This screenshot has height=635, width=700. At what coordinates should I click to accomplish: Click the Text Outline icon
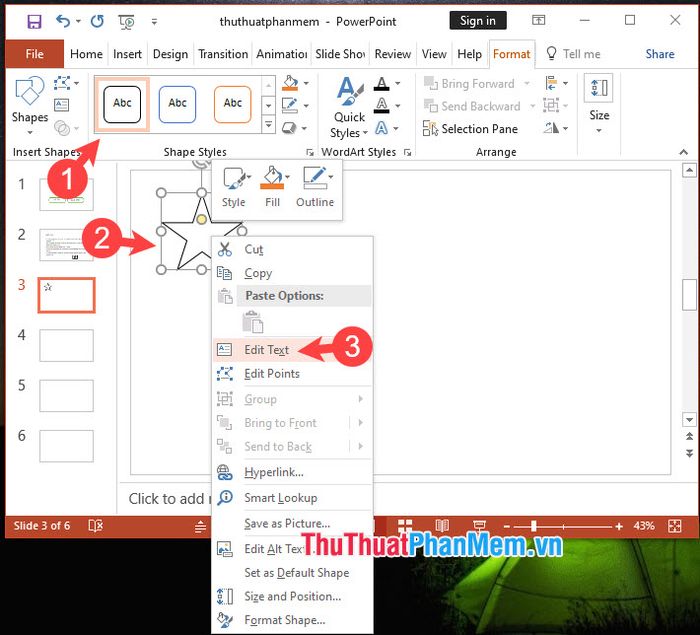[381, 106]
